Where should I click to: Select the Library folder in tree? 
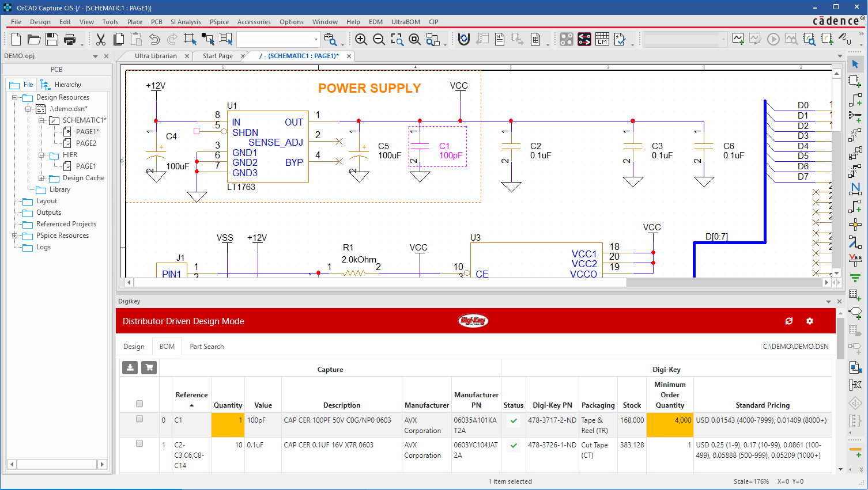tap(59, 189)
